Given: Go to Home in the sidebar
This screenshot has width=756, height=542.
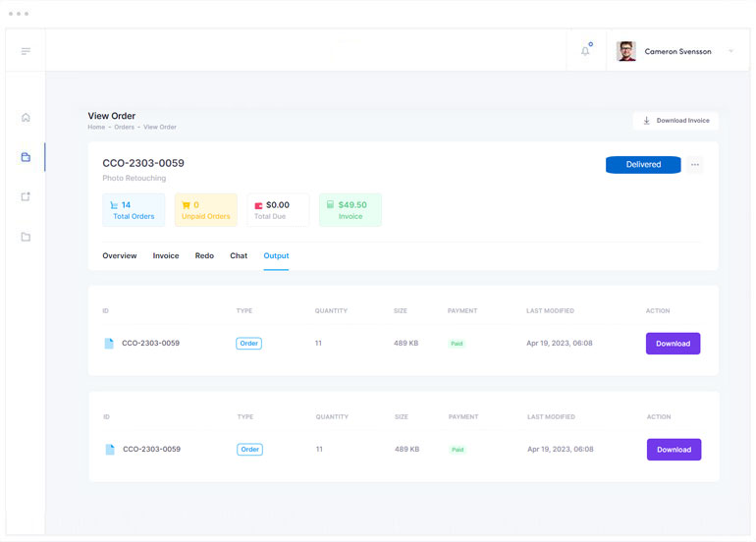Looking at the screenshot, I should pos(26,118).
